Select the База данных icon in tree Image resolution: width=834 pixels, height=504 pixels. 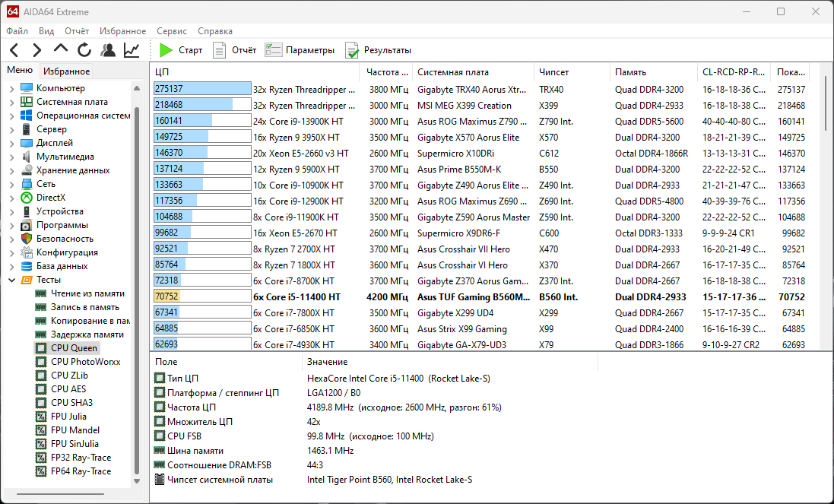tap(26, 266)
